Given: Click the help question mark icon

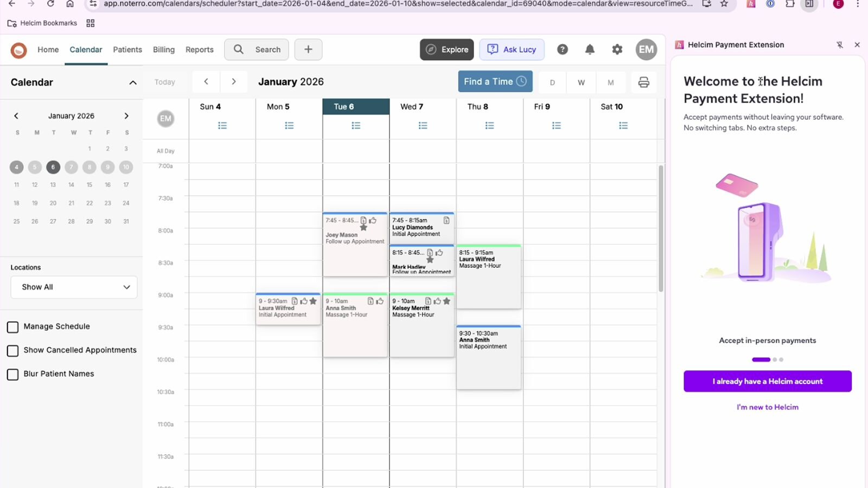Looking at the screenshot, I should click(563, 49).
